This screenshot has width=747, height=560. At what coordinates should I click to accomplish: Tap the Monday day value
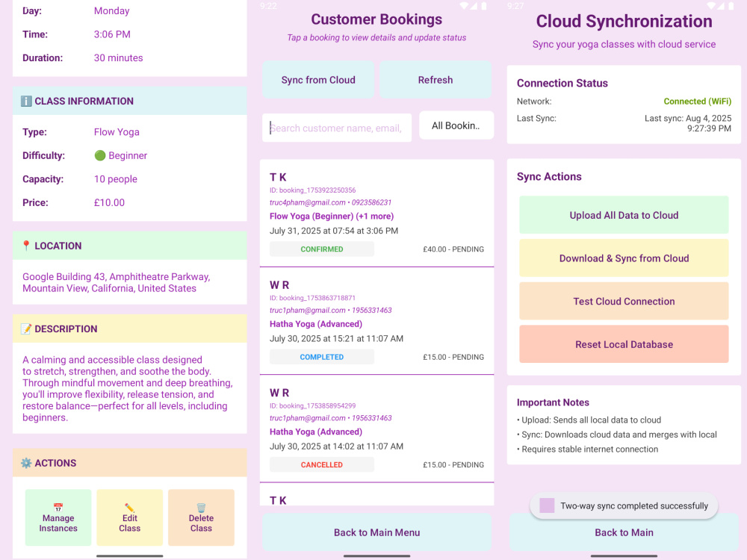pos(111,11)
